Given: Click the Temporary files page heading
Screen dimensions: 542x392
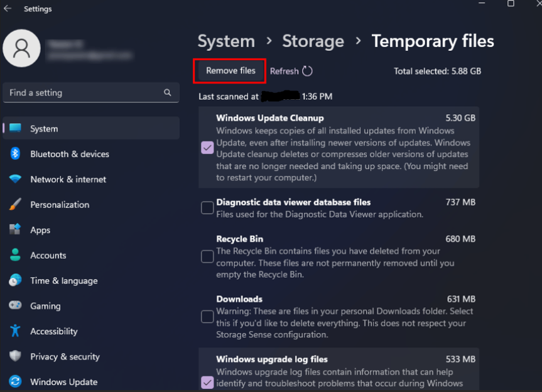Looking at the screenshot, I should [x=433, y=41].
